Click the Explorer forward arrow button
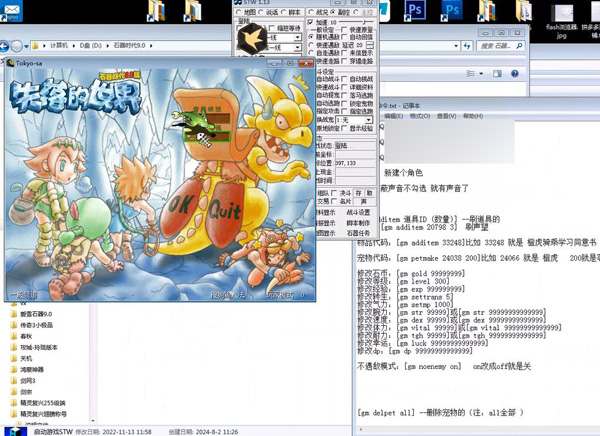The height and width of the screenshot is (436, 600). point(16,46)
